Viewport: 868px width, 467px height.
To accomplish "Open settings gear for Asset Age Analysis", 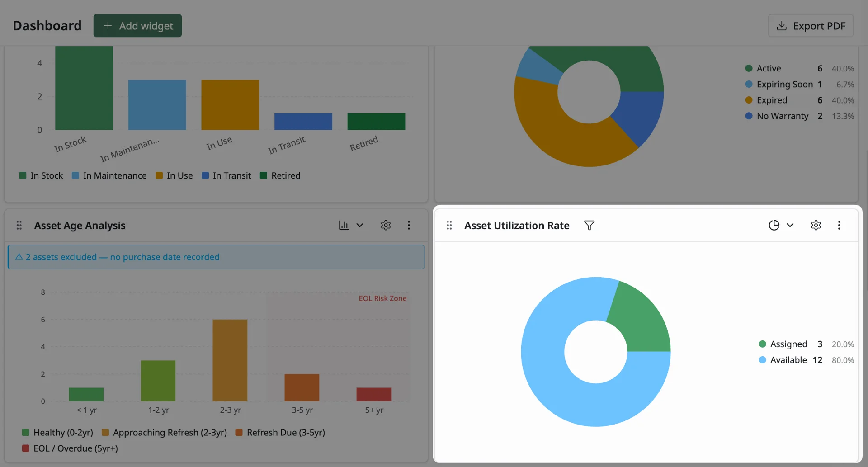I will 386,225.
